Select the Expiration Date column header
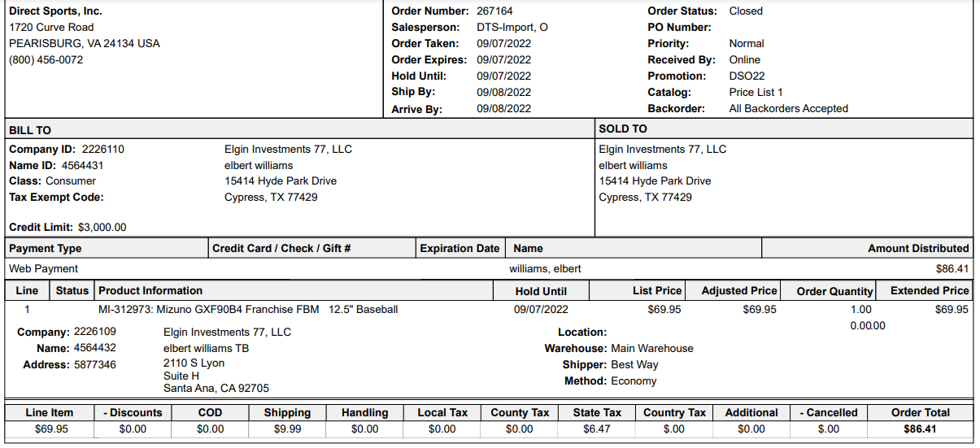The height and width of the screenshot is (448, 980). (x=460, y=249)
